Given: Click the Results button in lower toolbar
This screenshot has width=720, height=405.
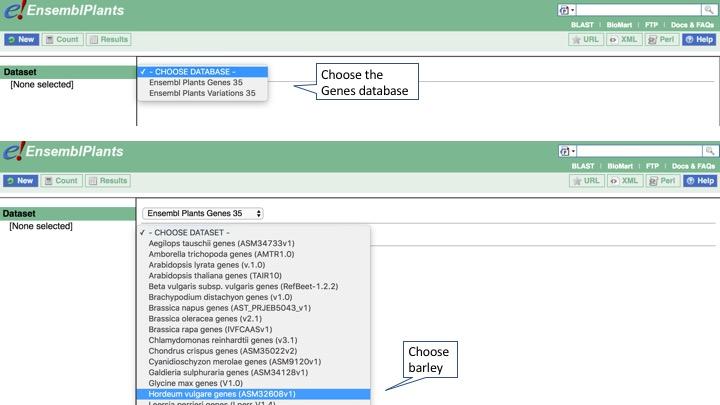Looking at the screenshot, I should 108,180.
